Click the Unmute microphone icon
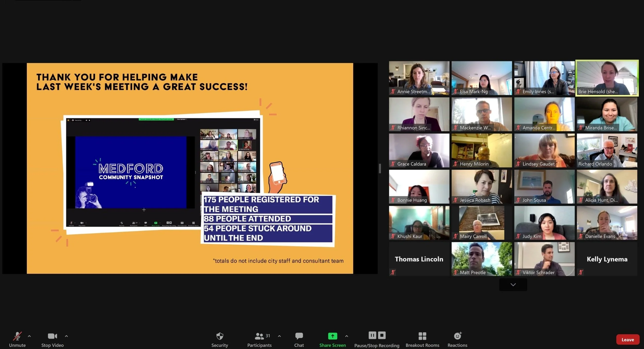Screen dimensions: 644x349 coord(17,336)
